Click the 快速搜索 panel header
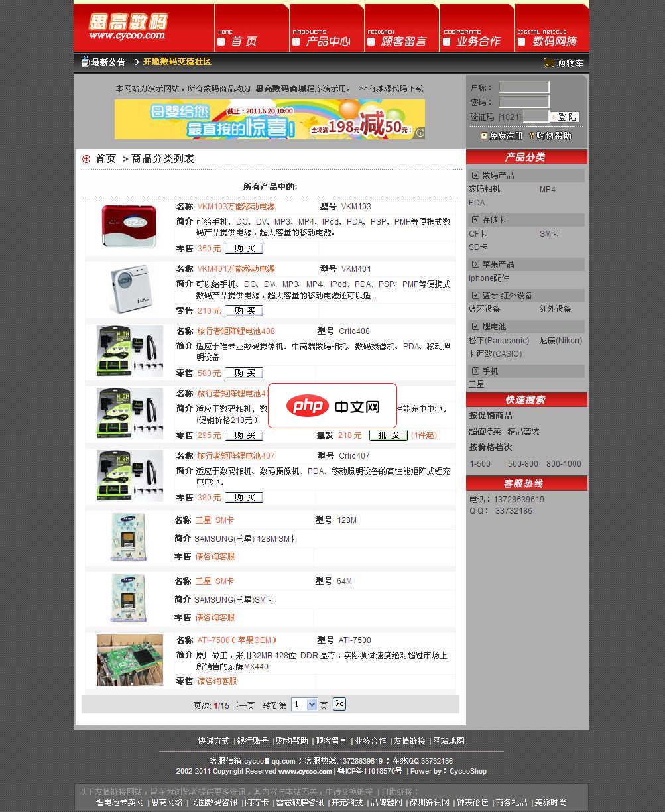The image size is (665, 812). (x=526, y=399)
